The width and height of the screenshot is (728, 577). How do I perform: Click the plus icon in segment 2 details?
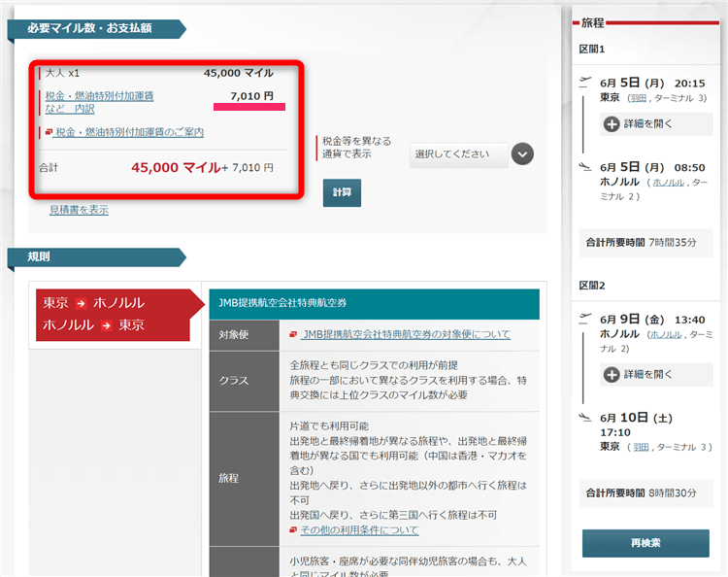[x=612, y=374]
